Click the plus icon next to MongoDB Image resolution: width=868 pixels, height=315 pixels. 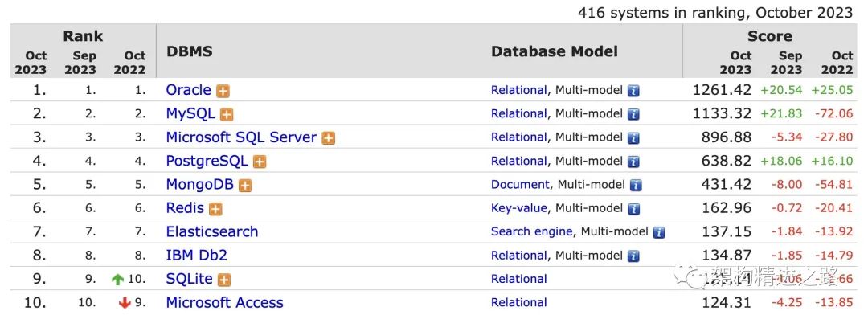(x=245, y=186)
